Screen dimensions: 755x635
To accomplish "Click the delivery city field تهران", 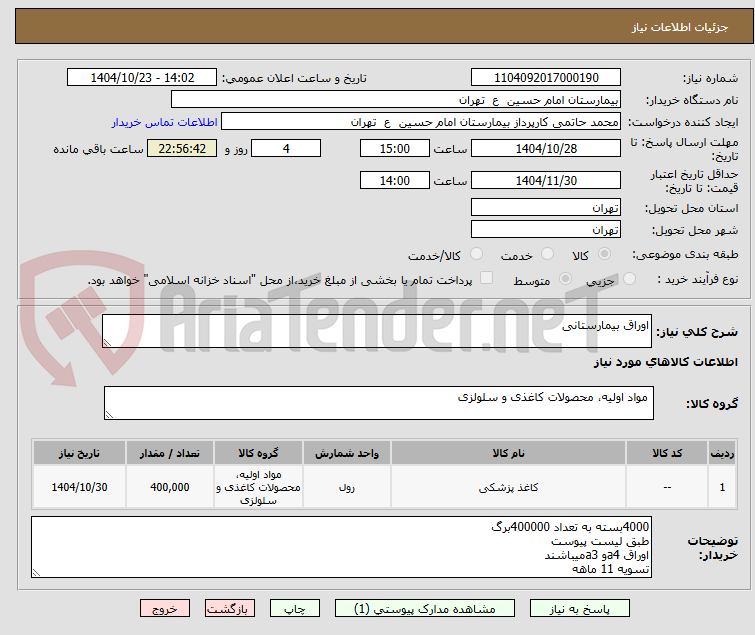I will point(546,230).
